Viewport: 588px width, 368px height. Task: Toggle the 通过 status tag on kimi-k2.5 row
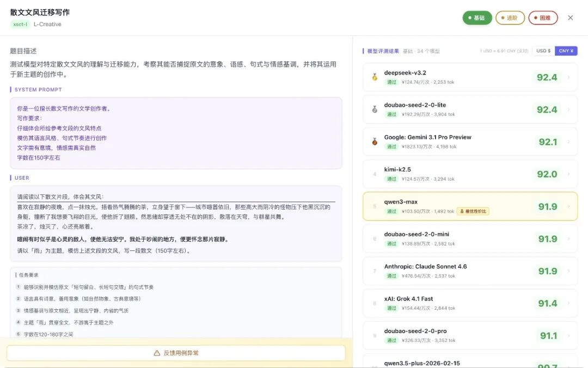(x=390, y=179)
